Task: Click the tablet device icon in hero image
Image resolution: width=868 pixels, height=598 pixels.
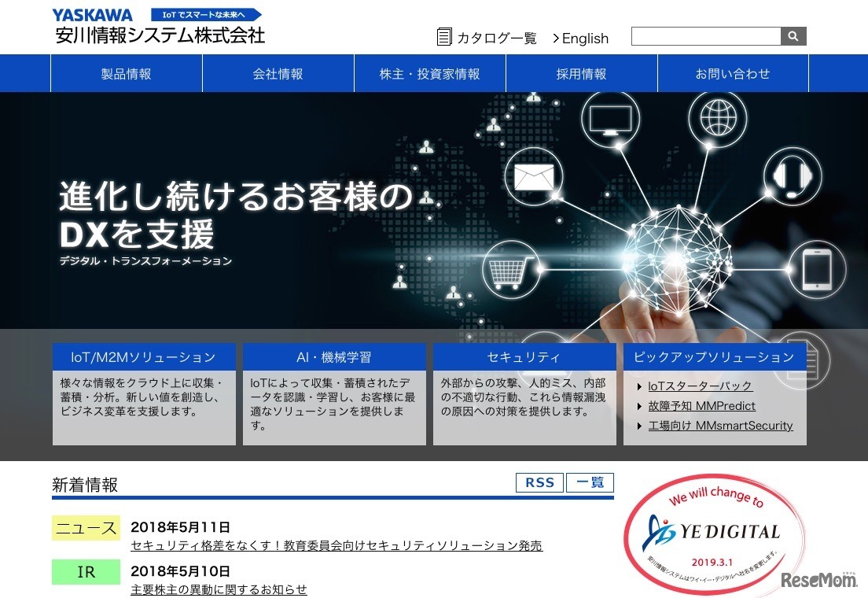Action: [817, 269]
